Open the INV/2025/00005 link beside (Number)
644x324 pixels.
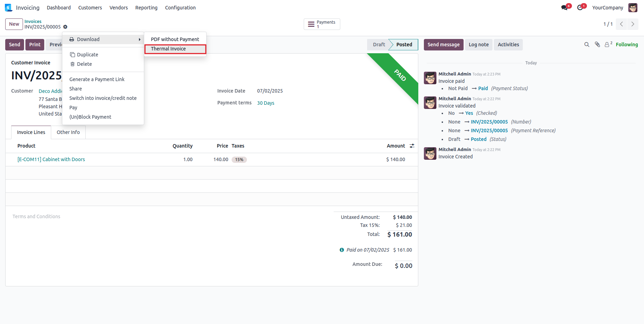[x=489, y=122]
